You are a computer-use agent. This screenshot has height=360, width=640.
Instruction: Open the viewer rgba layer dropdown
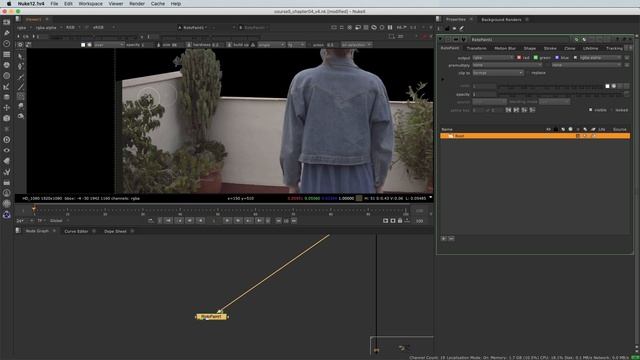pyautogui.click(x=23, y=28)
